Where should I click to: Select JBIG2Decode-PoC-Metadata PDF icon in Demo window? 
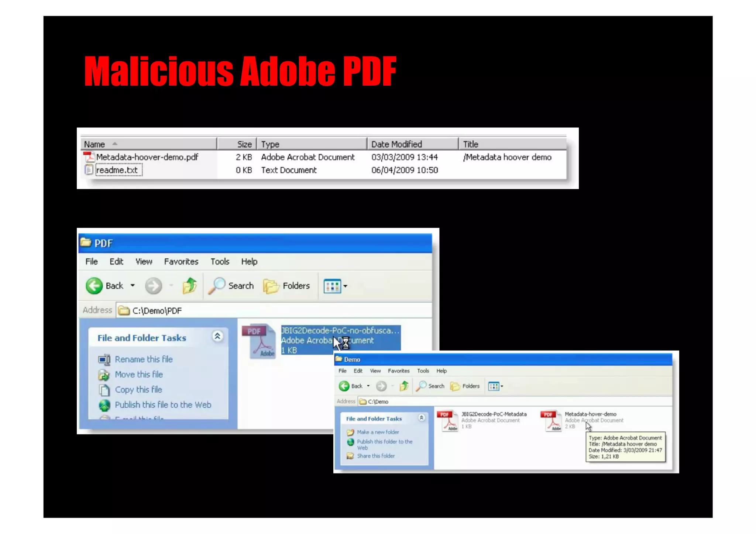point(447,421)
